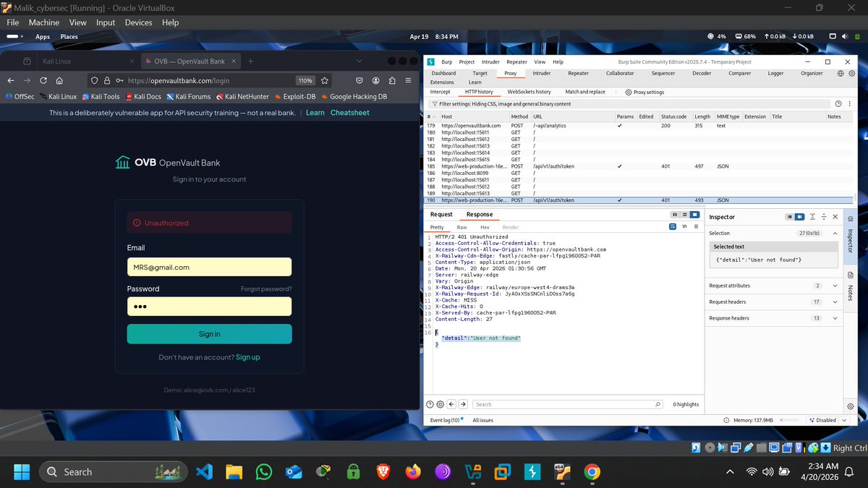Open Firefox Pocket save icon
The image size is (868, 488).
[359, 81]
